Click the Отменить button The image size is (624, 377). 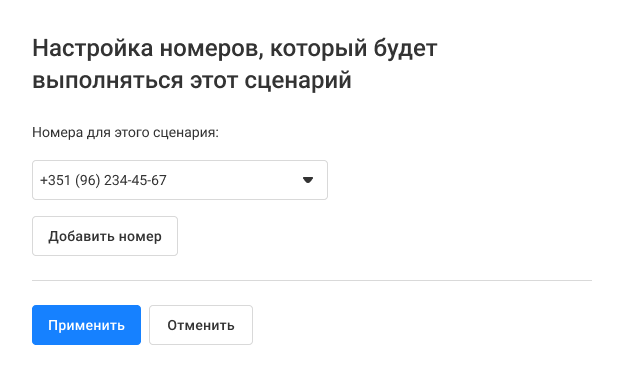click(201, 325)
